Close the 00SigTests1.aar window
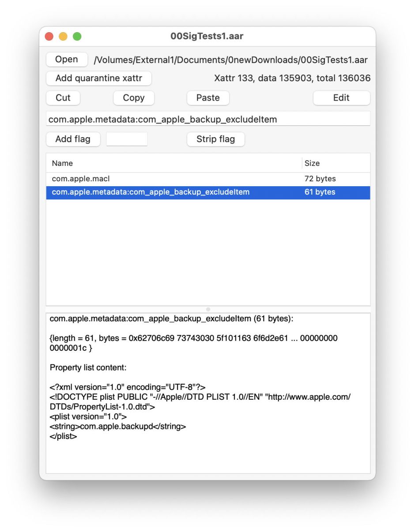 49,36
